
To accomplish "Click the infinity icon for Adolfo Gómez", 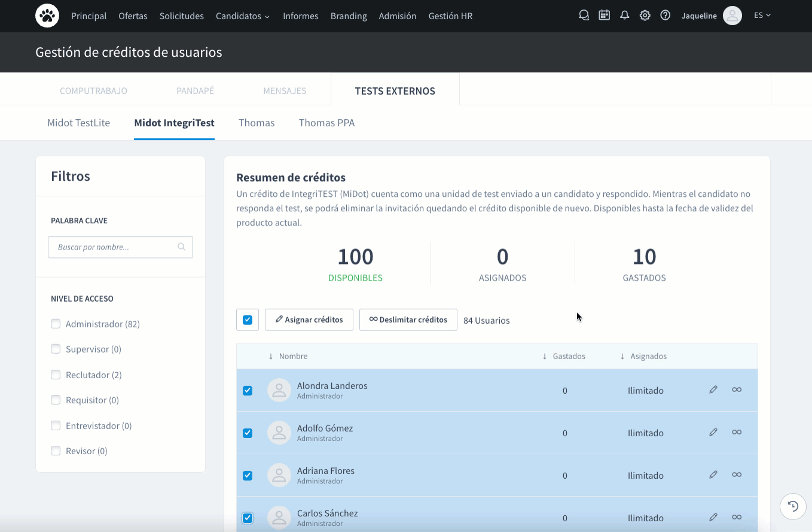I will pos(737,433).
